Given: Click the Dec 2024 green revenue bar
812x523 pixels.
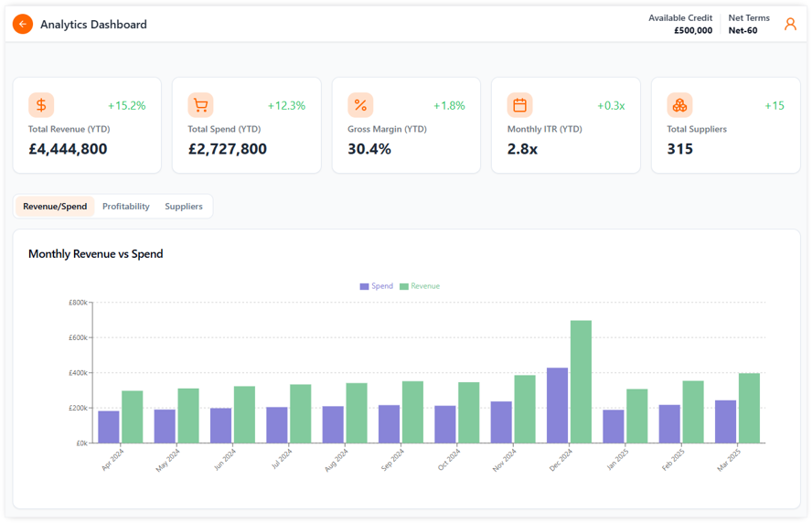Looking at the screenshot, I should pos(581,382).
